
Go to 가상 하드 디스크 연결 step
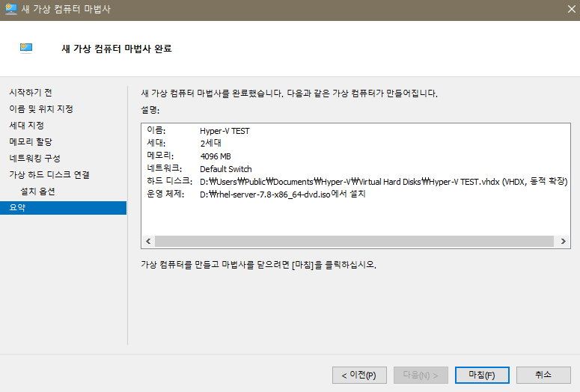click(x=49, y=174)
